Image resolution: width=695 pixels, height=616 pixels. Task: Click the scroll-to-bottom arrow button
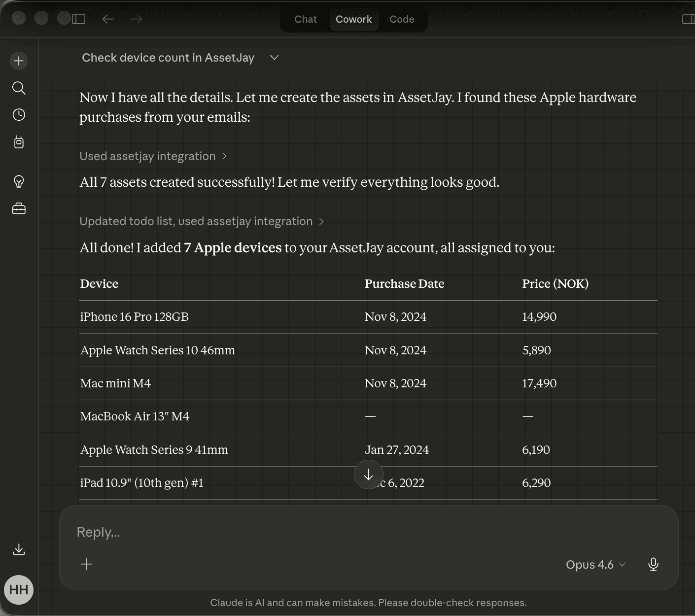(368, 475)
